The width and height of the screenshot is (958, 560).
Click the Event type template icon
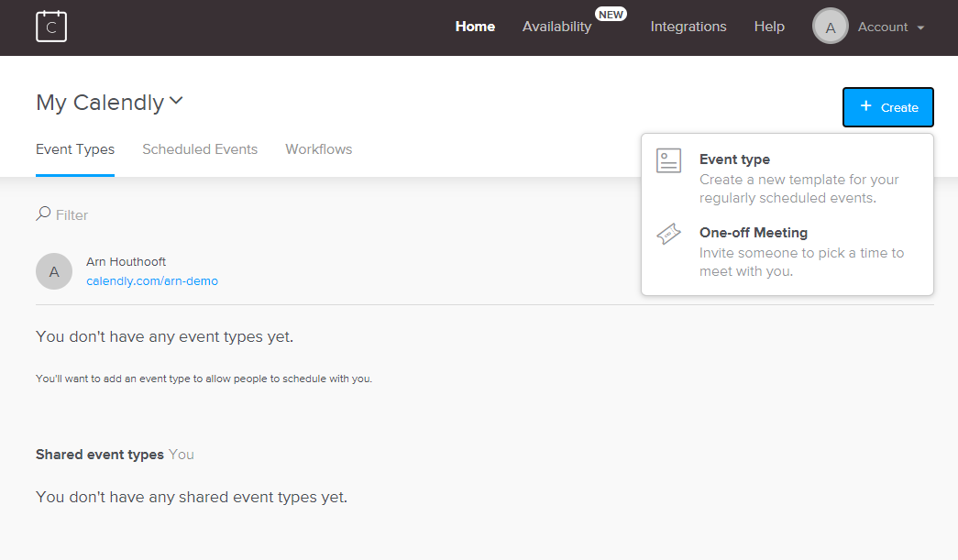[x=668, y=160]
